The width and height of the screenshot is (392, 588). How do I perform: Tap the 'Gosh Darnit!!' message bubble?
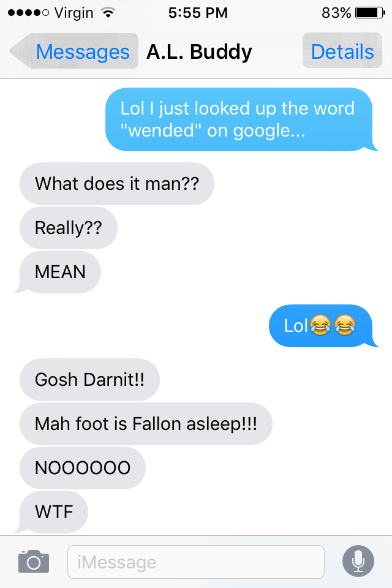click(x=89, y=380)
